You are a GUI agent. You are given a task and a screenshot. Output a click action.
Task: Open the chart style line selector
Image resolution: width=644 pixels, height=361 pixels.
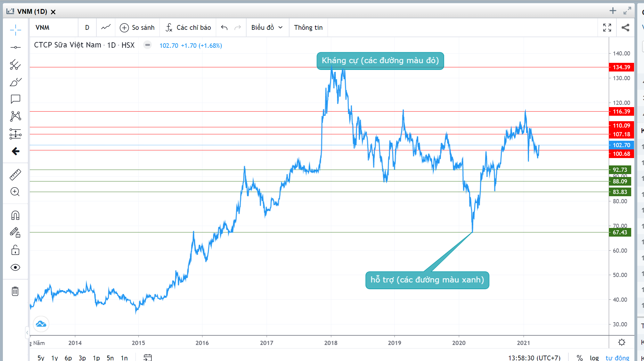(106, 28)
